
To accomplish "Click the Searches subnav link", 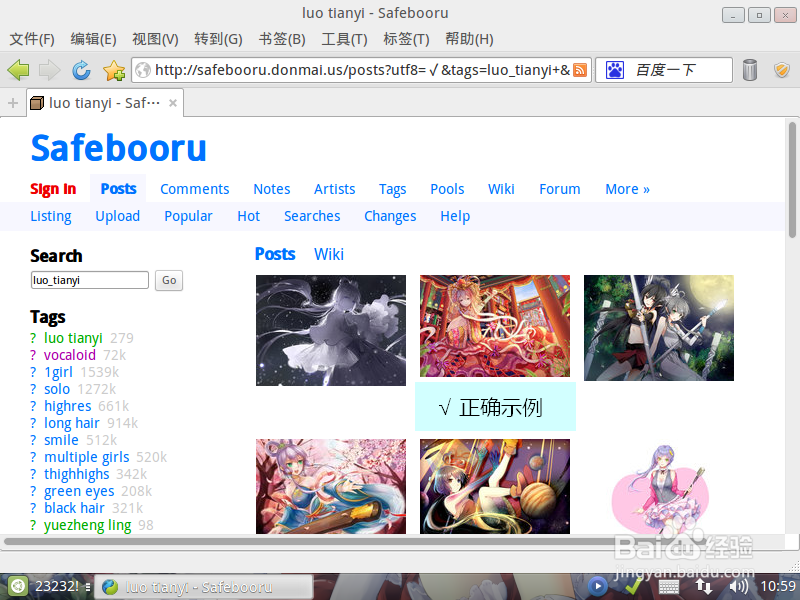I will click(x=312, y=216).
